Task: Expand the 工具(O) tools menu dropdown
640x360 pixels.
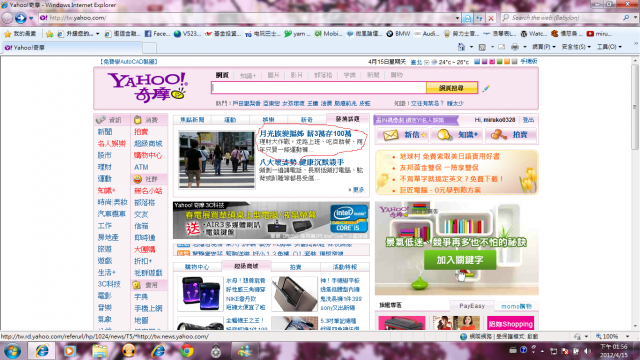Action: (x=609, y=47)
